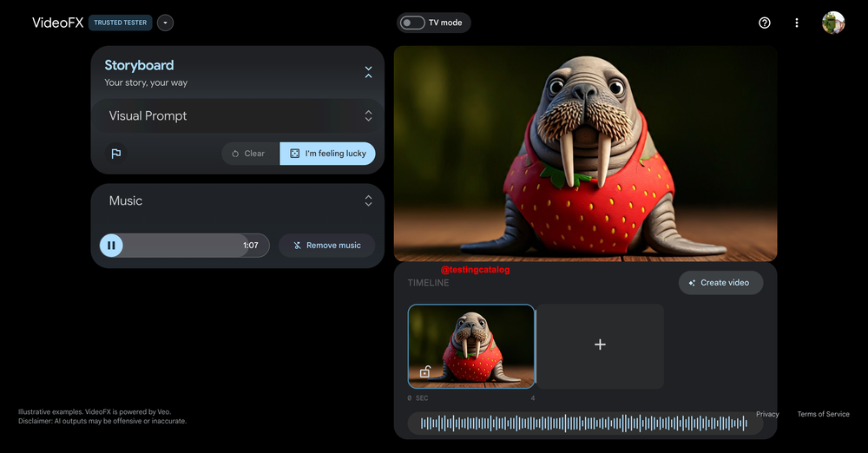Click the Create video button
868x453 pixels.
(720, 283)
